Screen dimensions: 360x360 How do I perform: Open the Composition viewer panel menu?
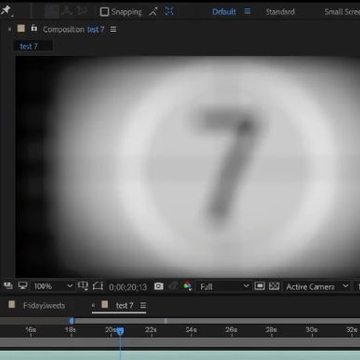click(113, 29)
